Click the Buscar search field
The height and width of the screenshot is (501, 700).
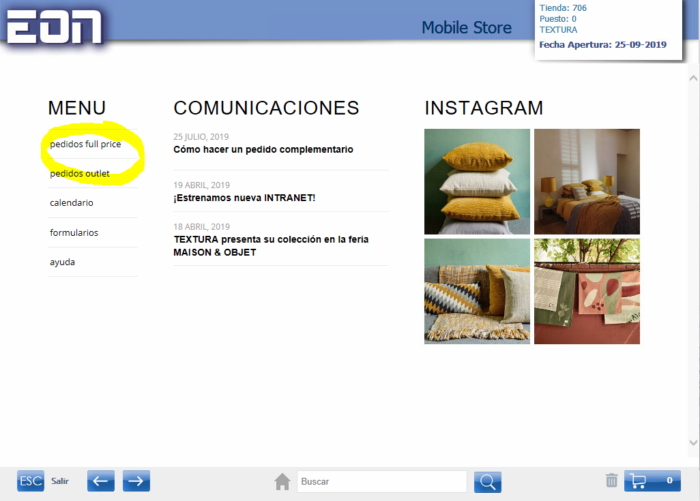click(381, 482)
